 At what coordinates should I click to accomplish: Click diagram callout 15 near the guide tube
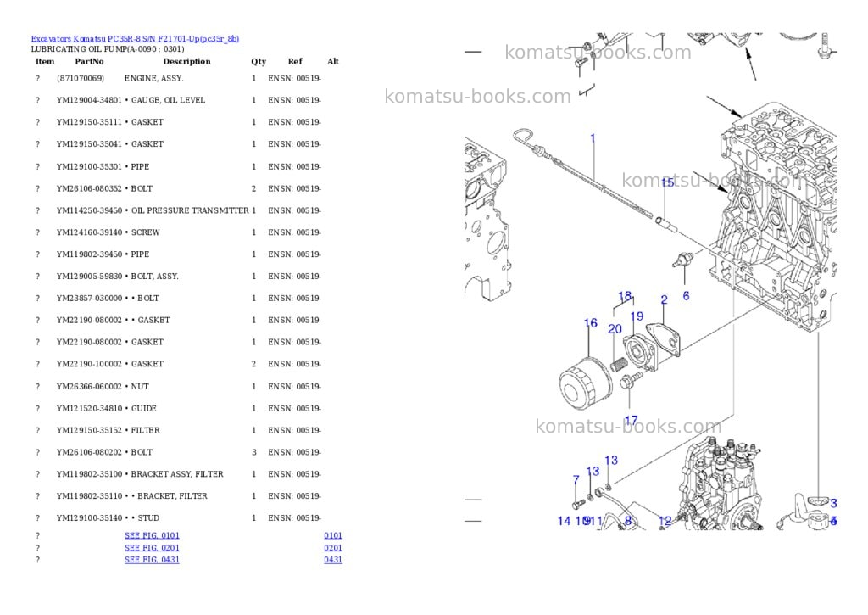pos(668,182)
